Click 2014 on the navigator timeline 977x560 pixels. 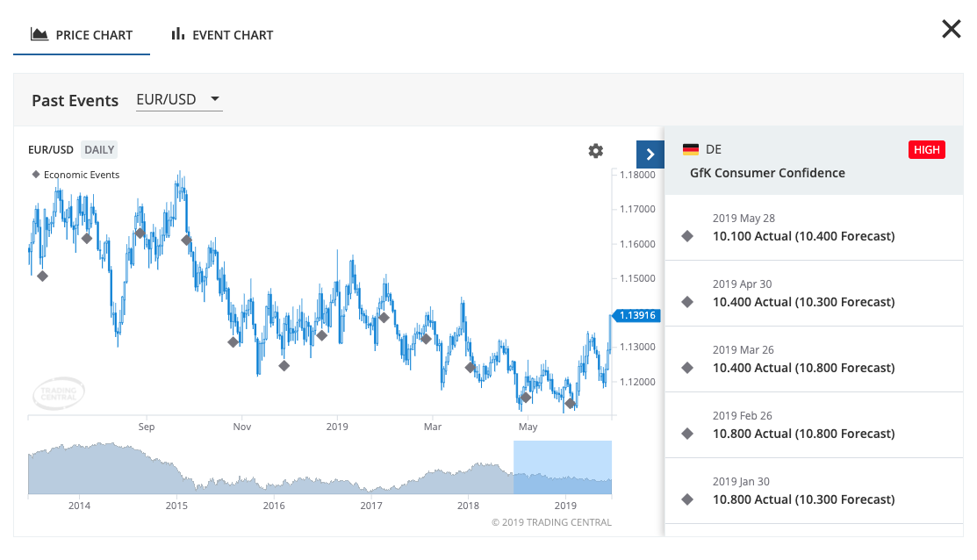pyautogui.click(x=79, y=506)
